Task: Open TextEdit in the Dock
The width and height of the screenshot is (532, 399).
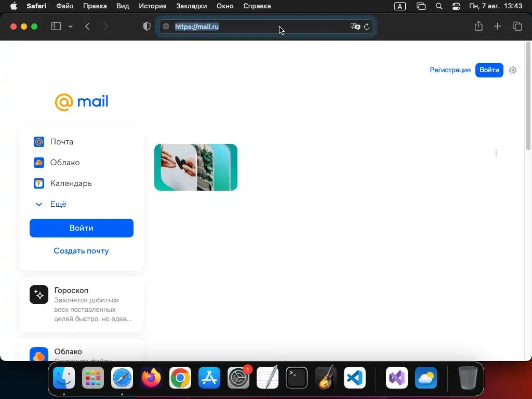Action: click(268, 378)
